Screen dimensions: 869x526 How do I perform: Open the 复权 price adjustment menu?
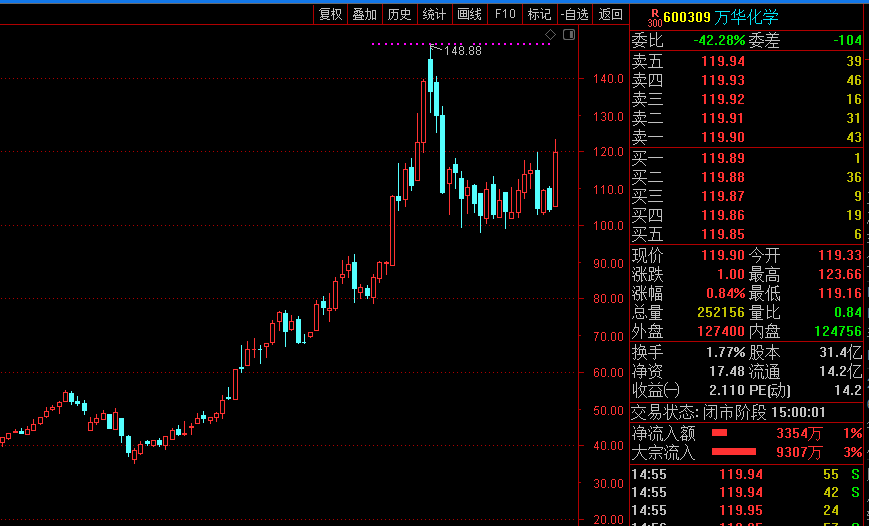pos(331,14)
